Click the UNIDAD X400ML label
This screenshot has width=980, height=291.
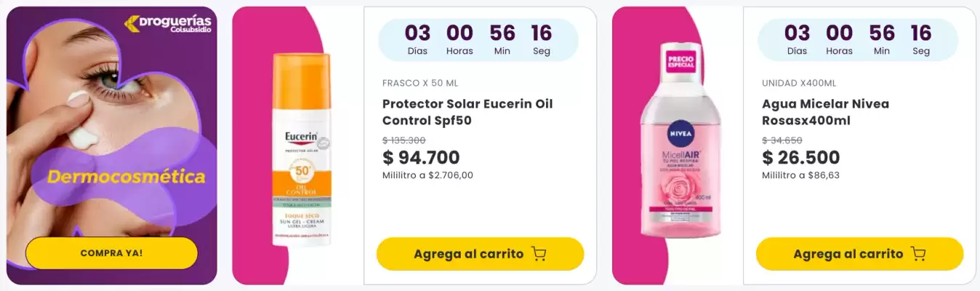click(x=799, y=83)
